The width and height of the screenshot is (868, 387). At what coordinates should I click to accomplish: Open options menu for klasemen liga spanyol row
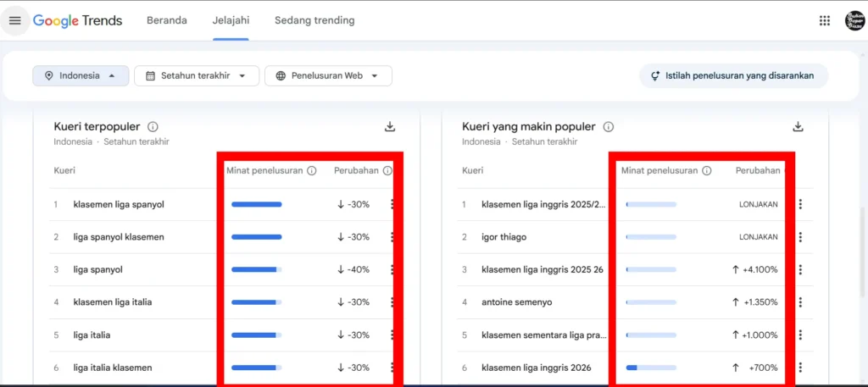tap(392, 205)
